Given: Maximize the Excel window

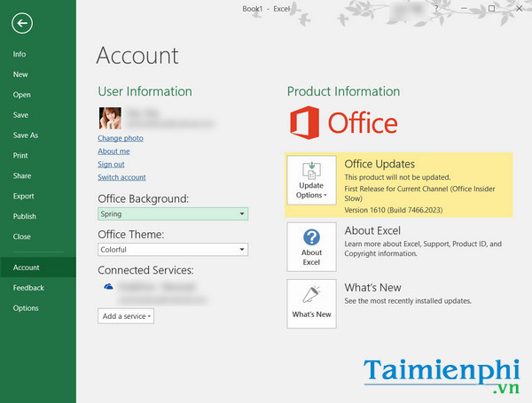Looking at the screenshot, I should coord(491,9).
